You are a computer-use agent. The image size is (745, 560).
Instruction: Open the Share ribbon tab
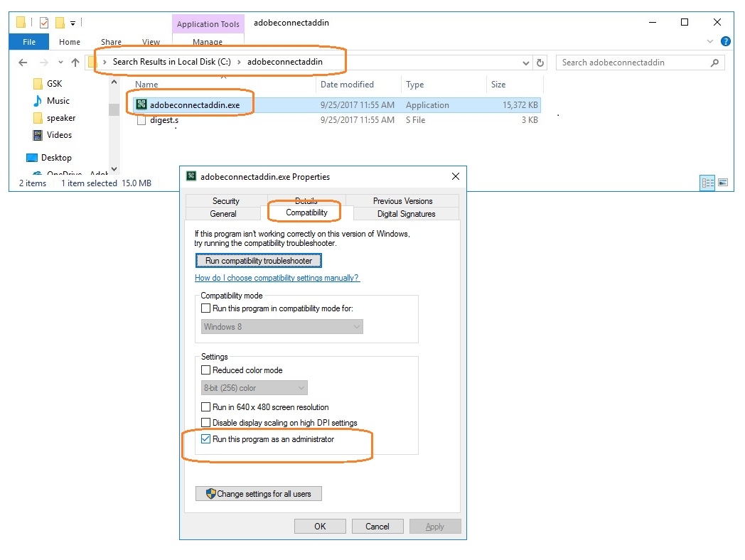111,42
